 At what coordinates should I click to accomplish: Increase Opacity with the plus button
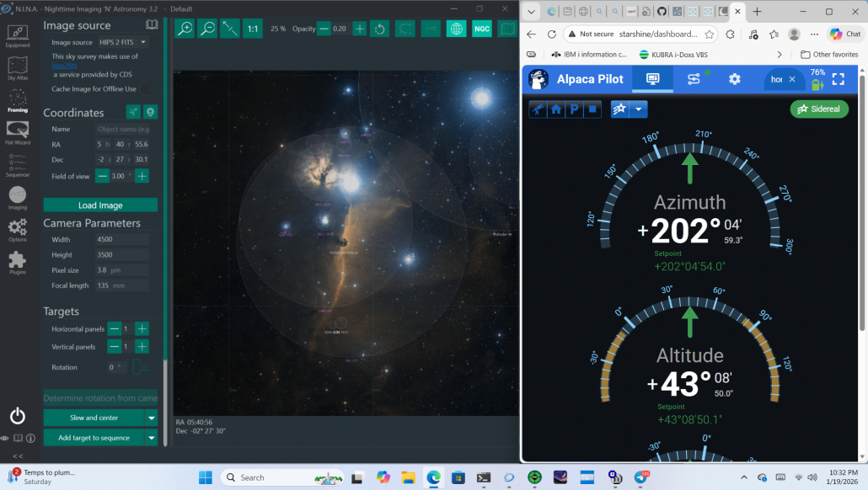[x=359, y=29]
